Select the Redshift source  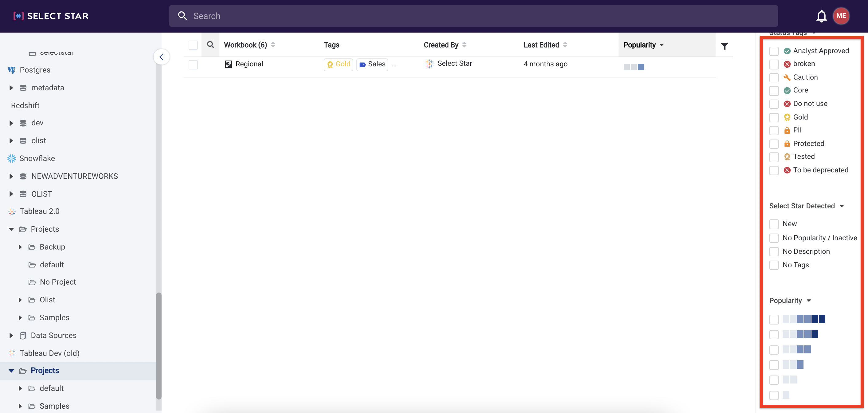tap(25, 105)
